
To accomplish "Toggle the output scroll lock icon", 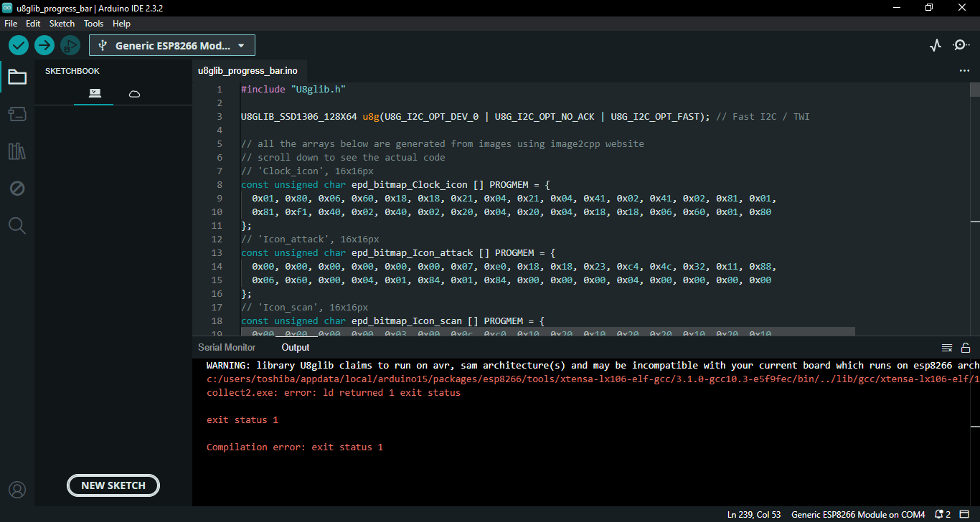I will (x=966, y=348).
